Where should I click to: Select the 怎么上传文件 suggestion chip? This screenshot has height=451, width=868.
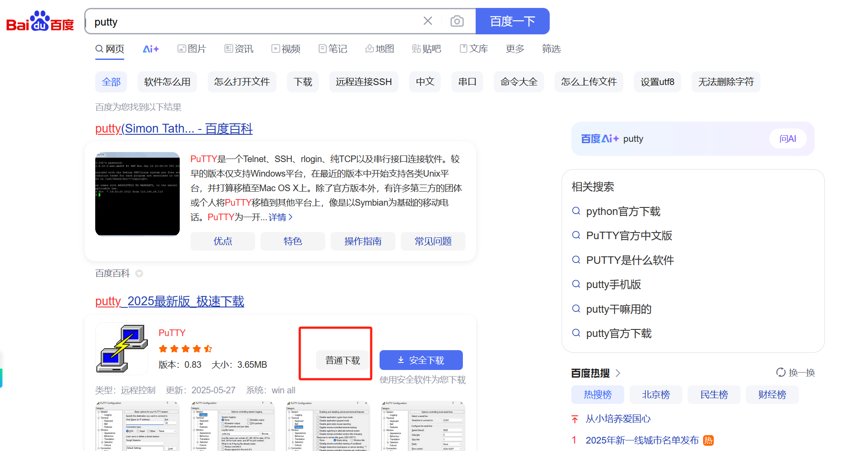589,82
